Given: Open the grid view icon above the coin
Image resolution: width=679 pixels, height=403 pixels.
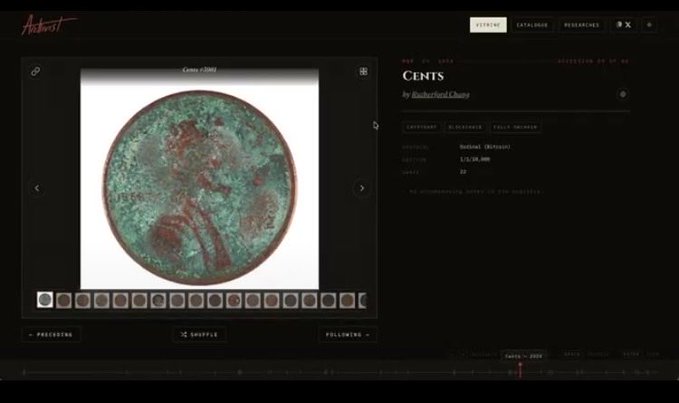Looking at the screenshot, I should coord(363,71).
